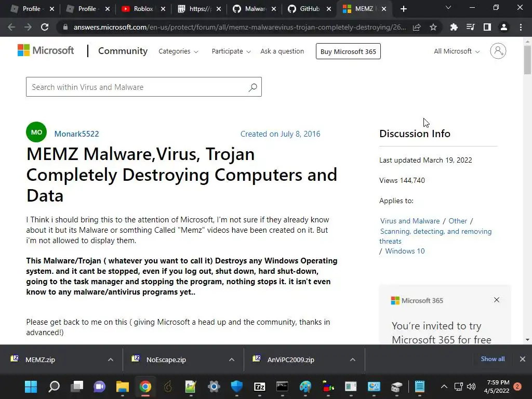Bookmark this page with the star icon
Image resolution: width=532 pixels, height=399 pixels.
433,28
